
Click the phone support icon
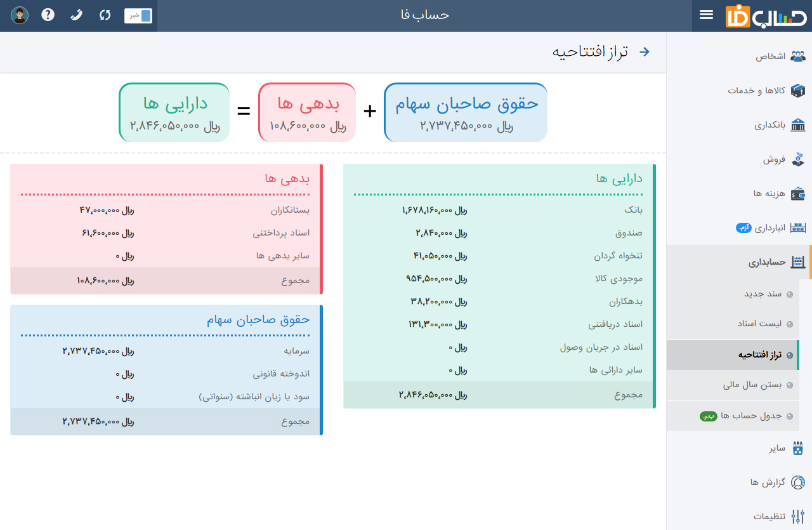pos(76,15)
